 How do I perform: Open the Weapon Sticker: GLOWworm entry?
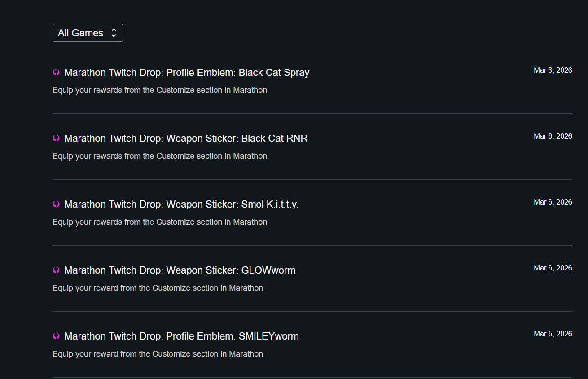tap(180, 270)
